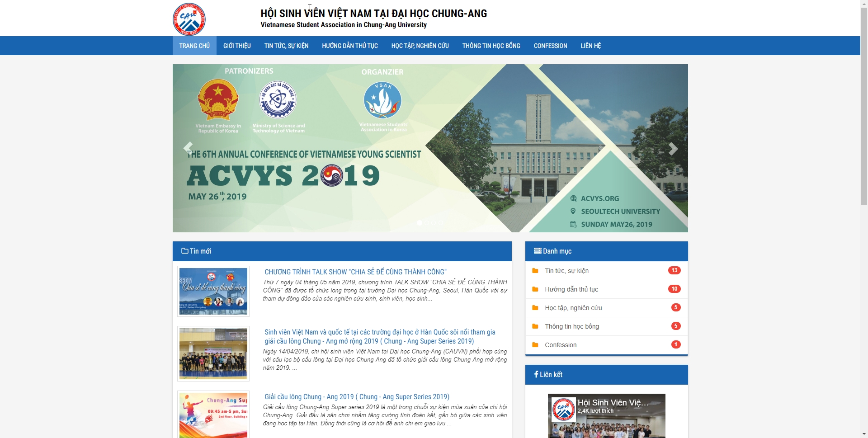Go to previous slide with left arrow
The width and height of the screenshot is (868, 438).
pos(188,148)
